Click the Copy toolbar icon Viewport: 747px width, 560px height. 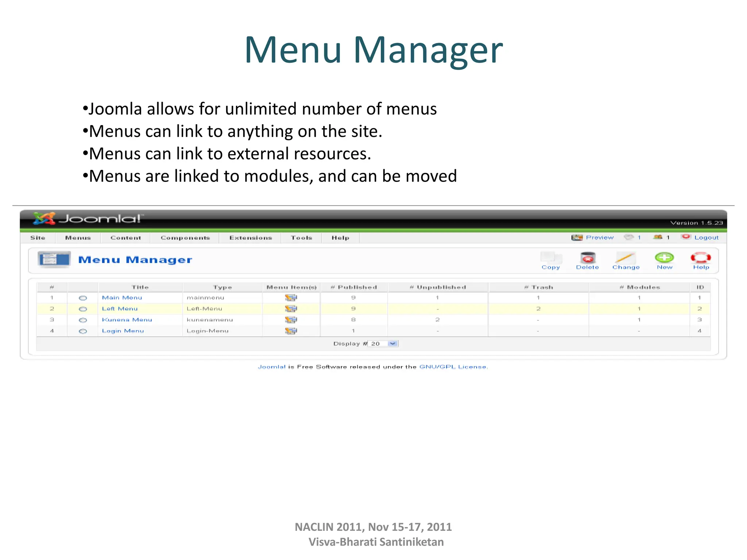pyautogui.click(x=551, y=258)
